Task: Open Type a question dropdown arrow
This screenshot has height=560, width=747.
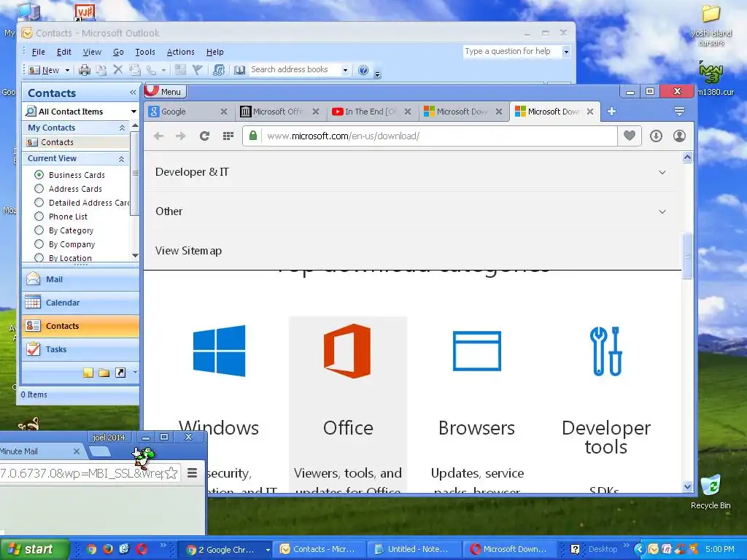Action: pyautogui.click(x=566, y=52)
